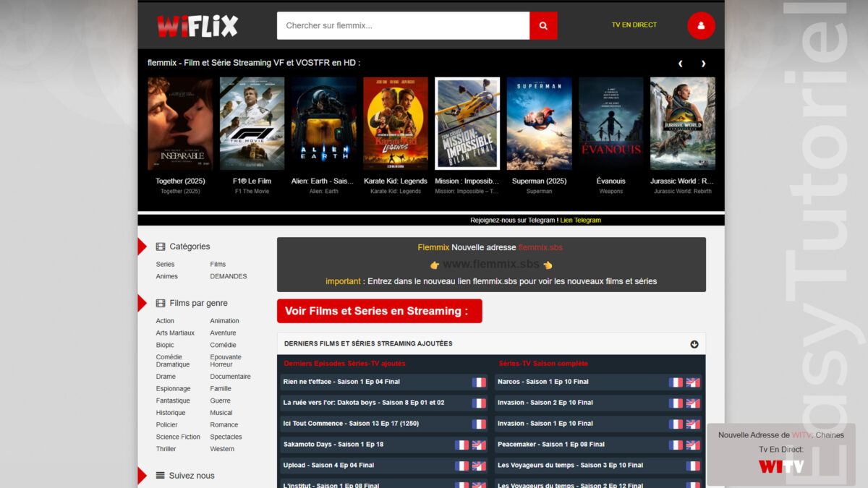The height and width of the screenshot is (488, 868).
Task: Click the flemmix.sbs red address link
Action: coord(540,247)
